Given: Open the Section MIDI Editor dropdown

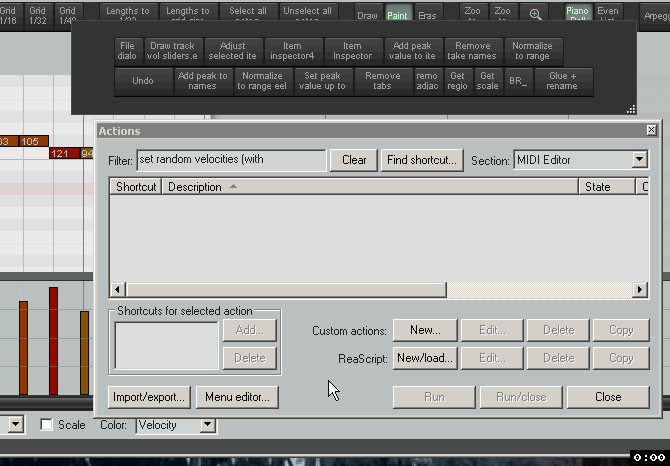Looking at the screenshot, I should (x=581, y=160).
